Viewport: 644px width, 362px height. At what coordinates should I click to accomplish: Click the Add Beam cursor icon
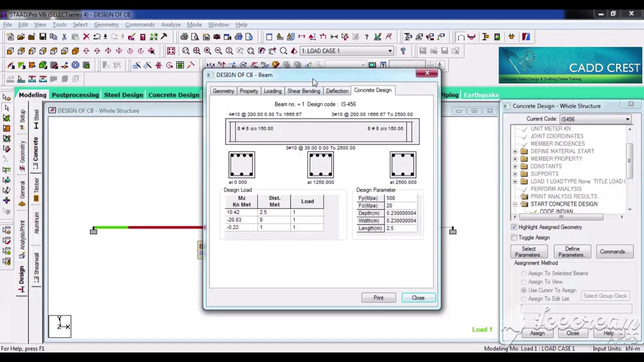[10, 65]
